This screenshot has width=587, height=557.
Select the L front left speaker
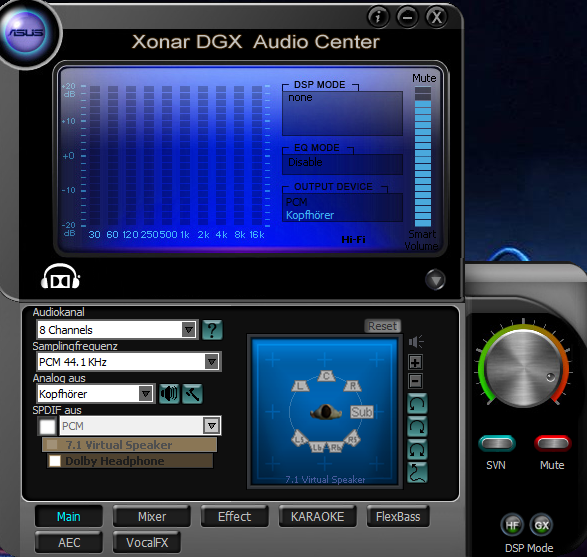coord(300,386)
